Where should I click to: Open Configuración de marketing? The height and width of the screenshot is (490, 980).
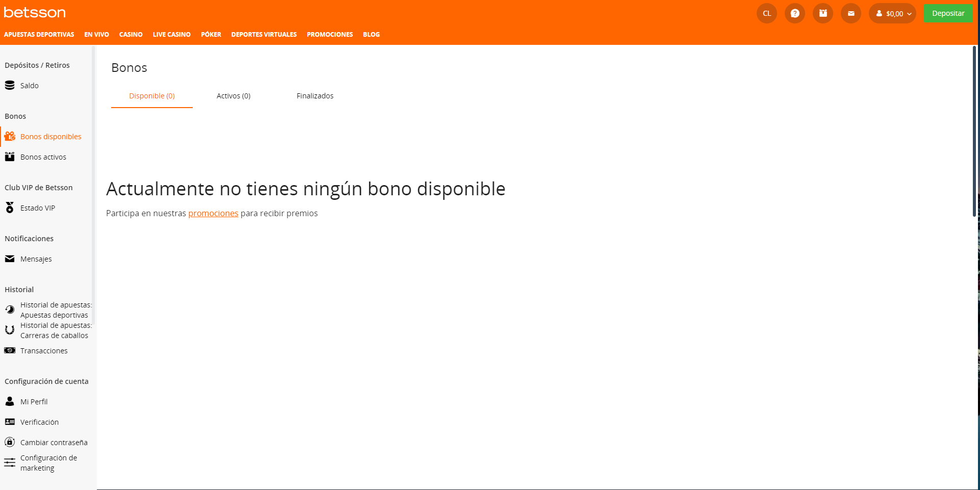click(x=48, y=463)
